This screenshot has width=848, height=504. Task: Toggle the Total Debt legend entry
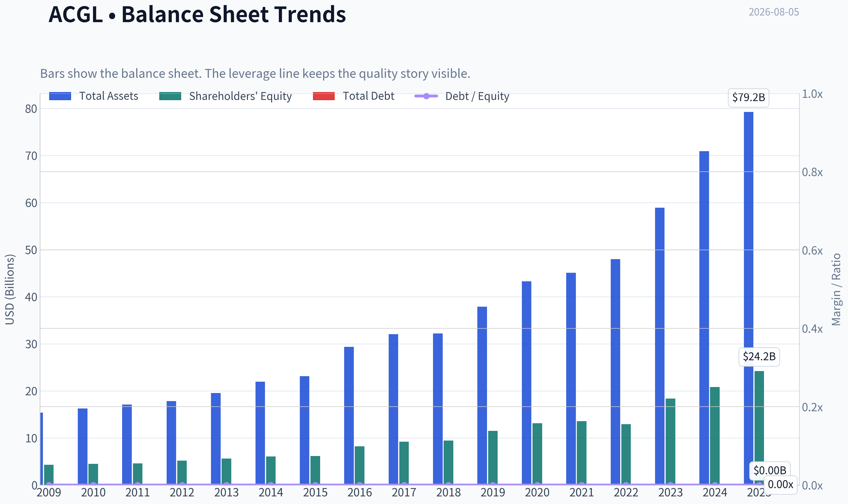(x=354, y=96)
